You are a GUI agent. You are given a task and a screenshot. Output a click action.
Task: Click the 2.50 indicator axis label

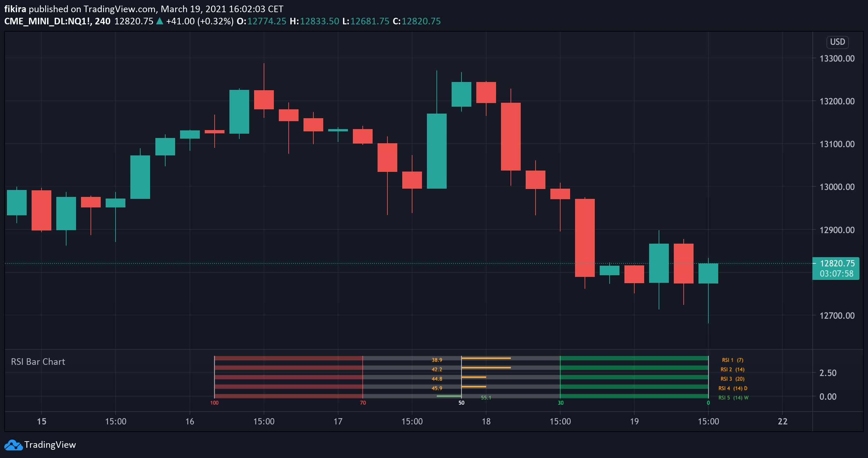point(828,373)
